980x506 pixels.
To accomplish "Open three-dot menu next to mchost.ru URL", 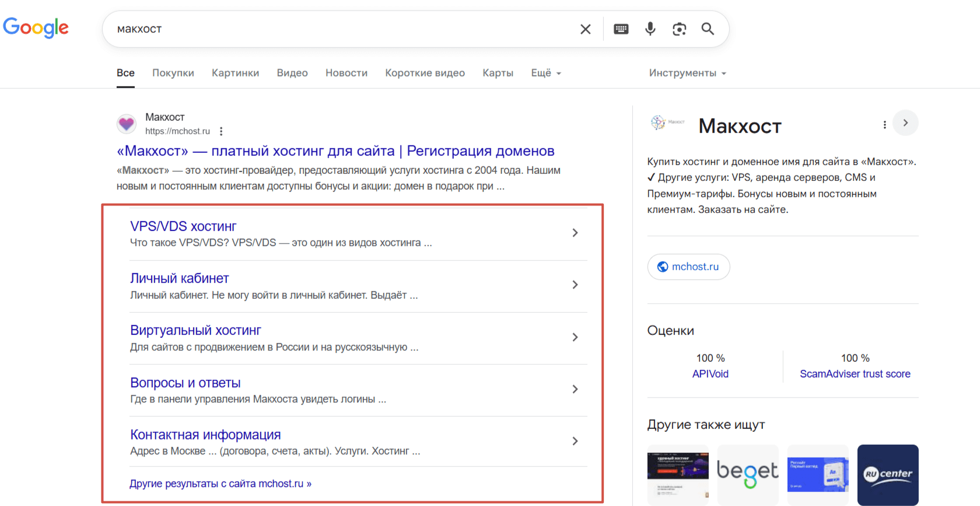I will pos(221,131).
